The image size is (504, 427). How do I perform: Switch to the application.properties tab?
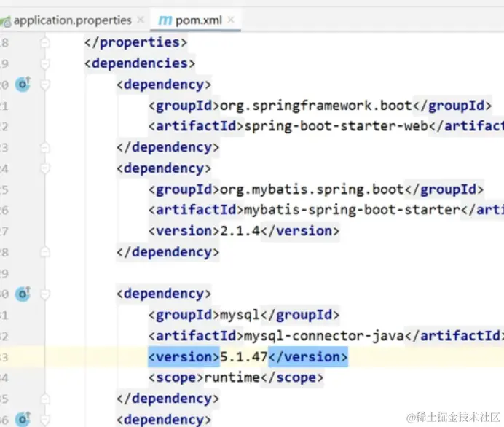click(73, 20)
